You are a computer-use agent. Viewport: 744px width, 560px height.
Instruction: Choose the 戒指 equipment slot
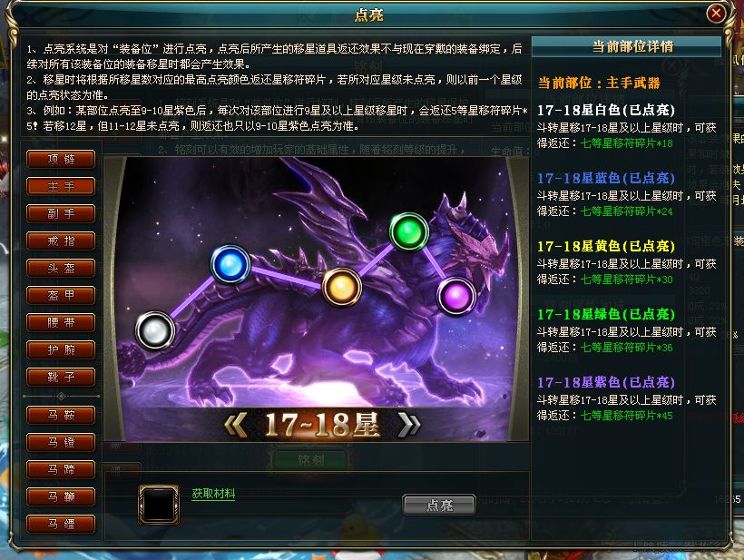pyautogui.click(x=61, y=241)
